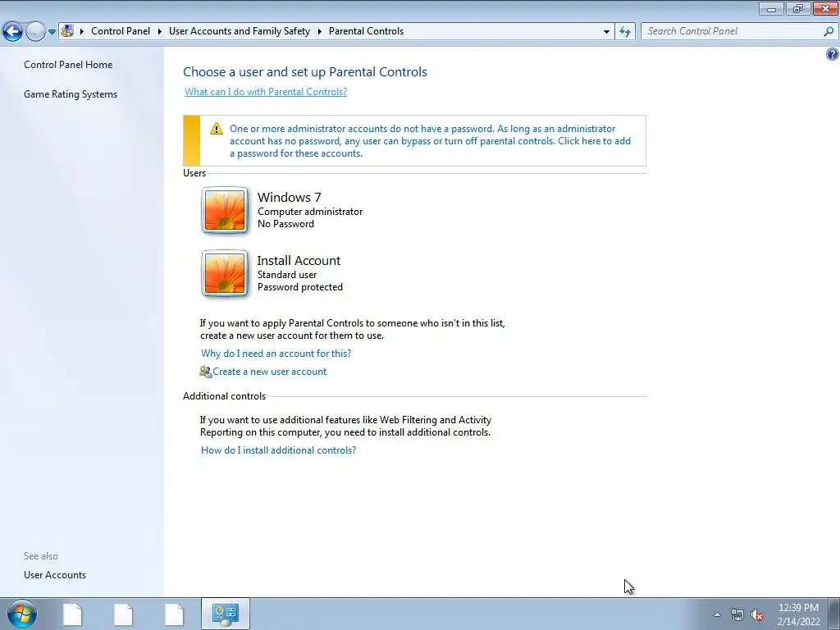Click Create a new user account link

pos(269,372)
